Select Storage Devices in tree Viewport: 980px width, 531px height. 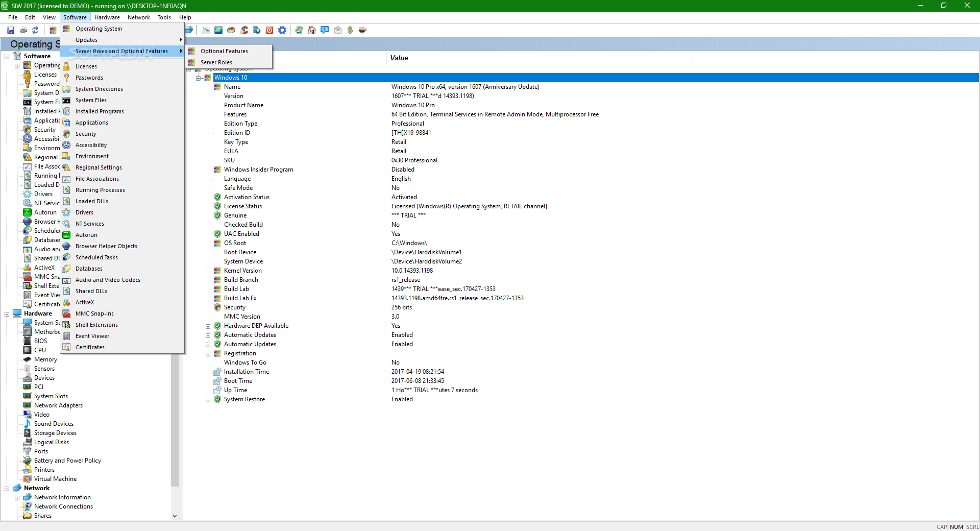pos(55,433)
